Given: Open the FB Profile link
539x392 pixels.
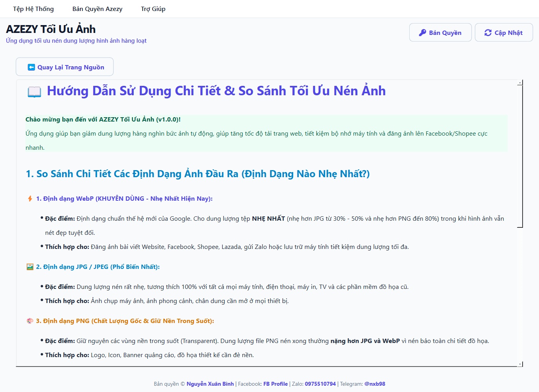Looking at the screenshot, I should (276, 384).
